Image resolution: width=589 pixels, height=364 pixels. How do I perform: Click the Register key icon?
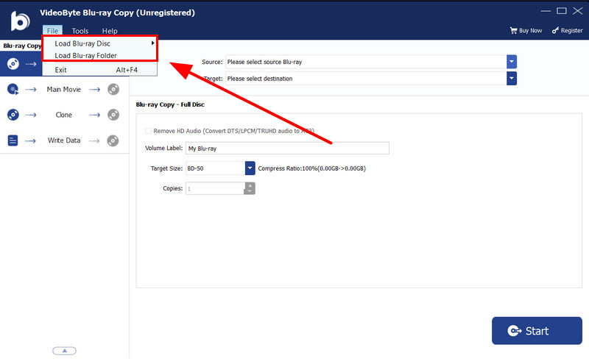coord(555,30)
